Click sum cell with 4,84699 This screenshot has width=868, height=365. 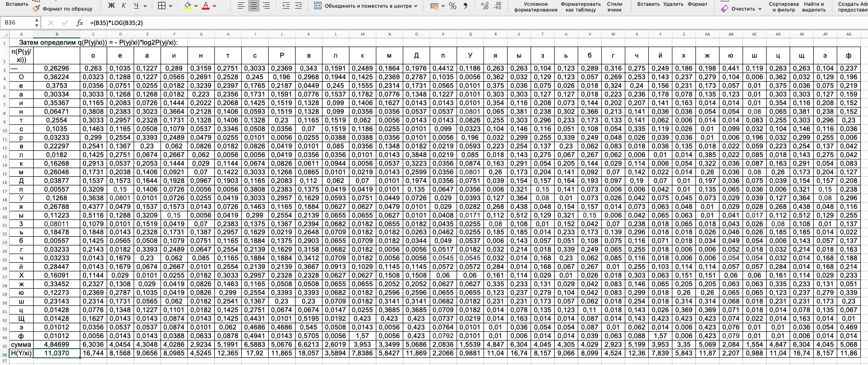pos(57,345)
